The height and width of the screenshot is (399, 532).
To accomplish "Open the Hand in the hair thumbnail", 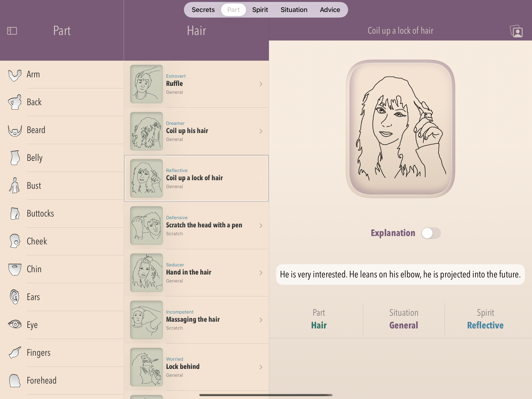I will pos(147,273).
